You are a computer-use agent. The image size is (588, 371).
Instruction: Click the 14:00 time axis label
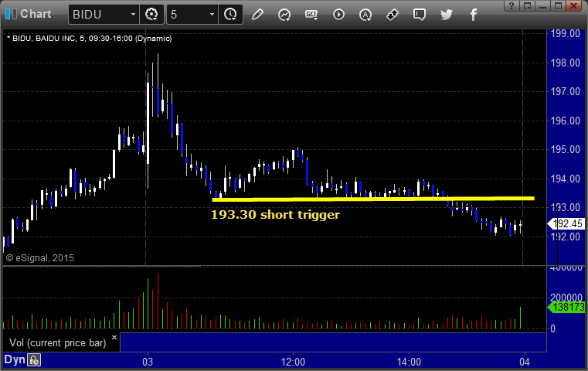pyautogui.click(x=409, y=362)
